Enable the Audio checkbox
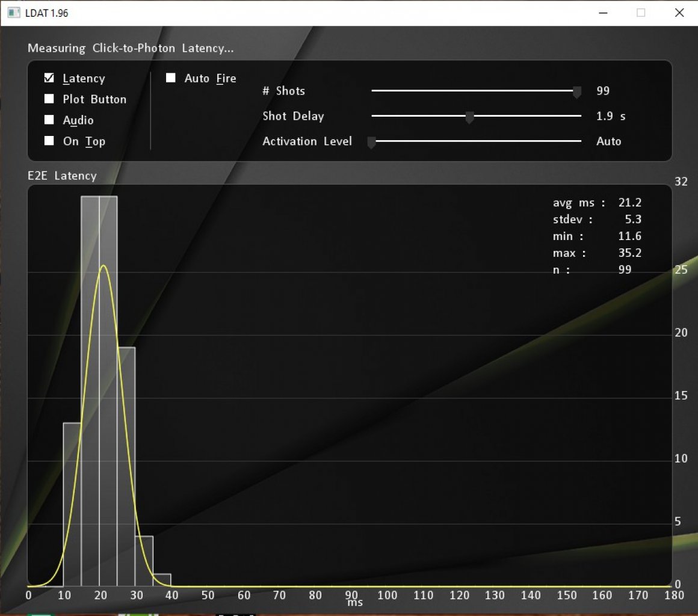 click(x=49, y=120)
